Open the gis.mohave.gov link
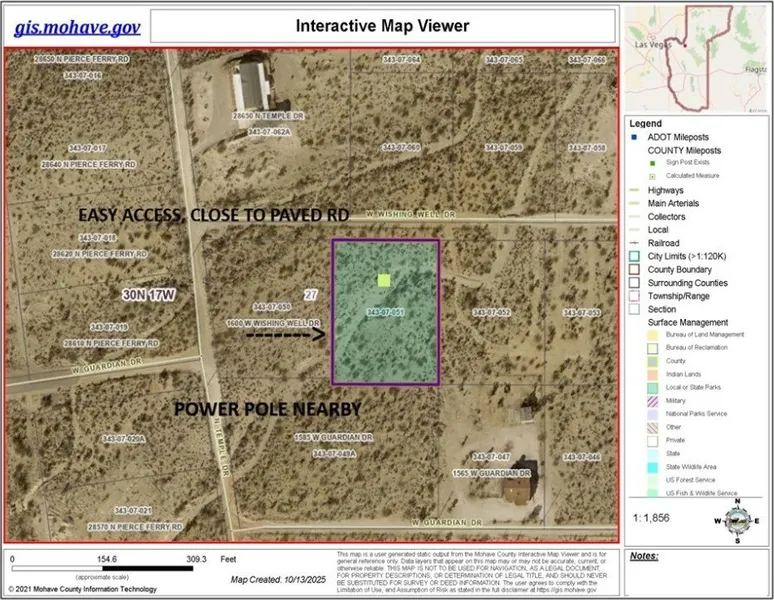 pos(77,26)
